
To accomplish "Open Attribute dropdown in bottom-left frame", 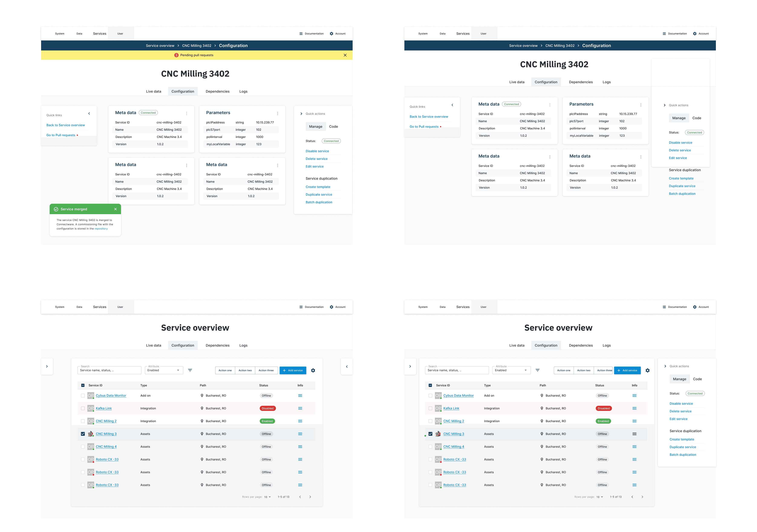I will tap(164, 370).
